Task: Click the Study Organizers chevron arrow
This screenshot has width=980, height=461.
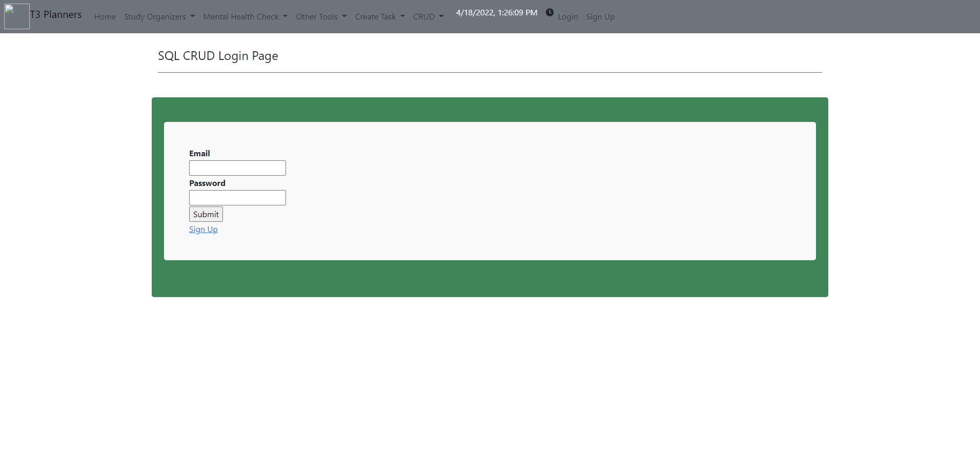Action: tap(193, 16)
